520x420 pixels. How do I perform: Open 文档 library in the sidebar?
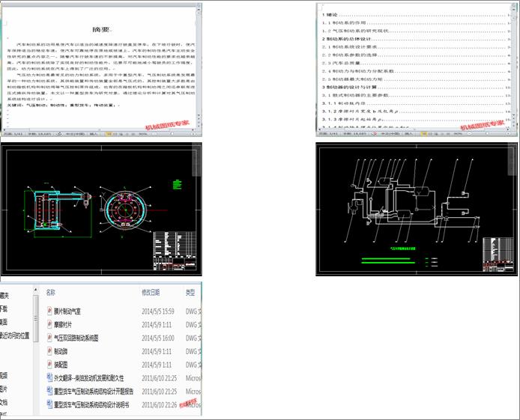pyautogui.click(x=3, y=402)
